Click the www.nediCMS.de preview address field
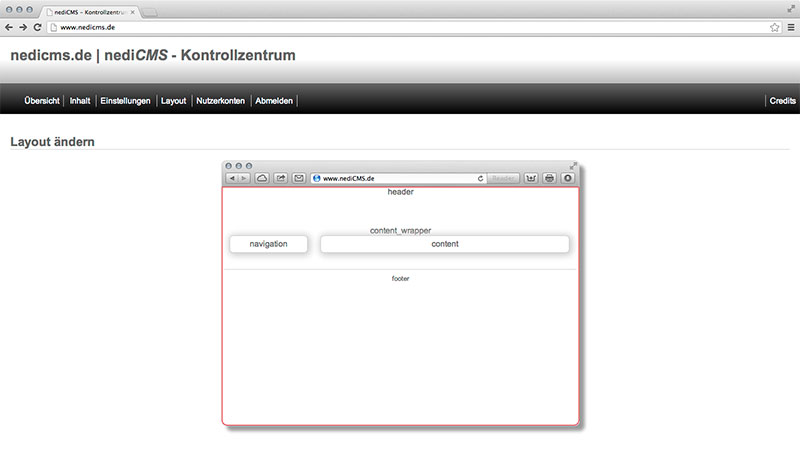Screen dimensions: 800x454 [x=398, y=179]
